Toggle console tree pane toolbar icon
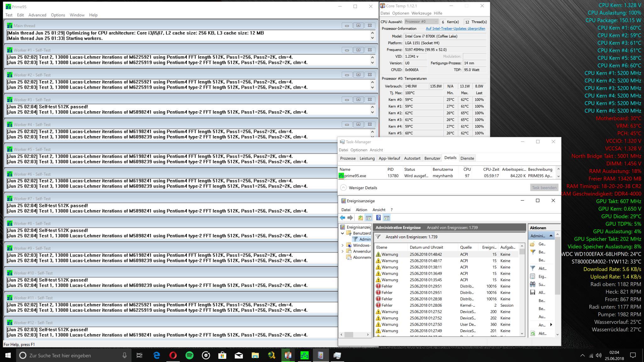The width and height of the screenshot is (644, 362). tap(369, 218)
